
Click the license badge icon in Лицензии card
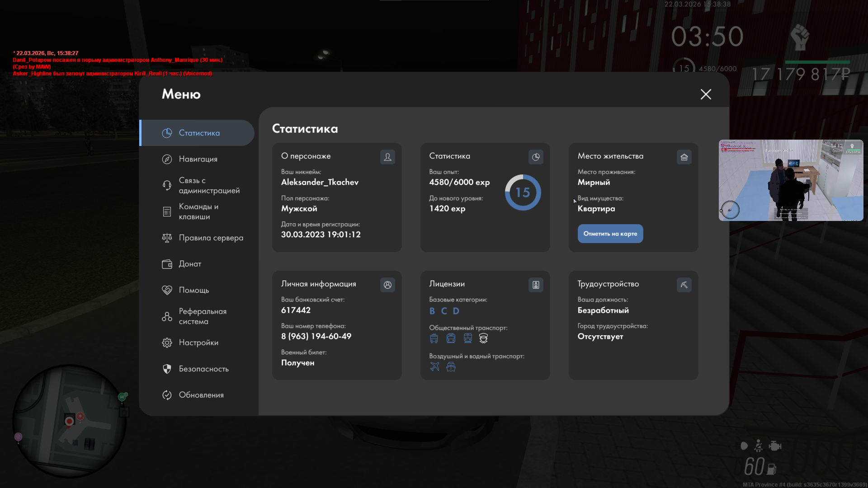point(536,285)
